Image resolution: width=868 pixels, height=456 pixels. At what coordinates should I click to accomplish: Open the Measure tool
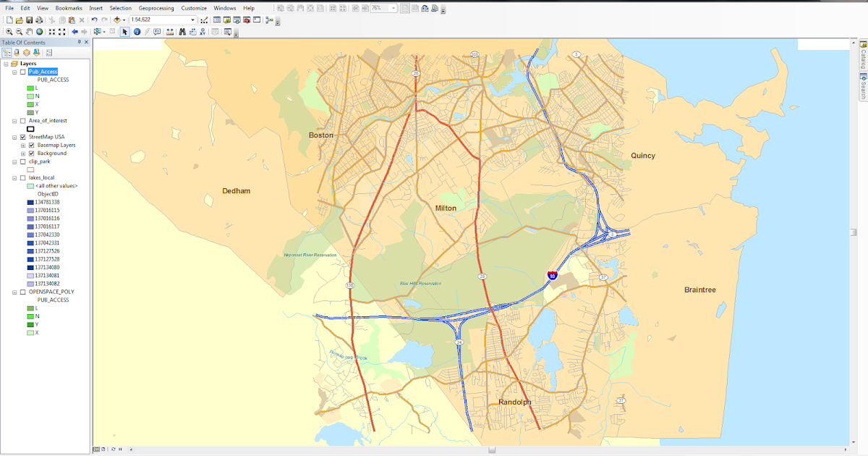click(x=170, y=32)
